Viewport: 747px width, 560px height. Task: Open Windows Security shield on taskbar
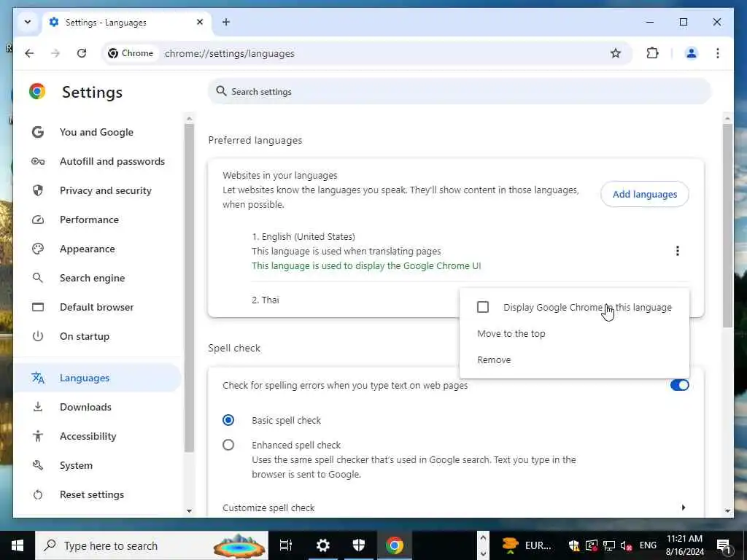(x=358, y=545)
